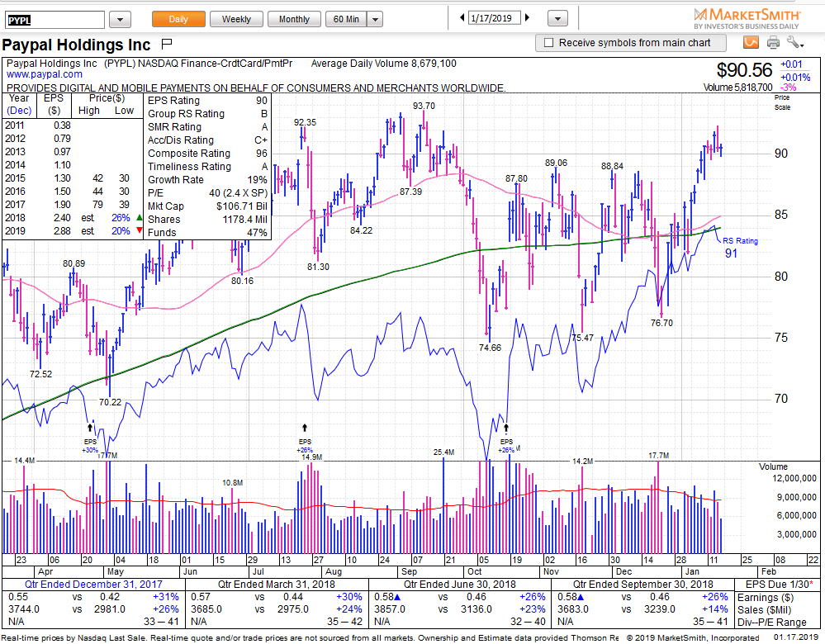The height and width of the screenshot is (644, 825).
Task: Click the $90.56 current price
Action: pos(744,70)
